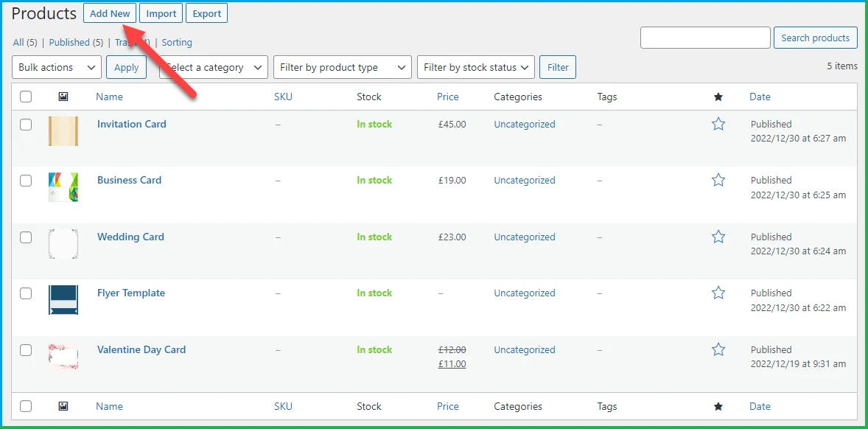Select the Invitation Card row checkbox
Viewport: 868px width, 429px height.
[26, 125]
